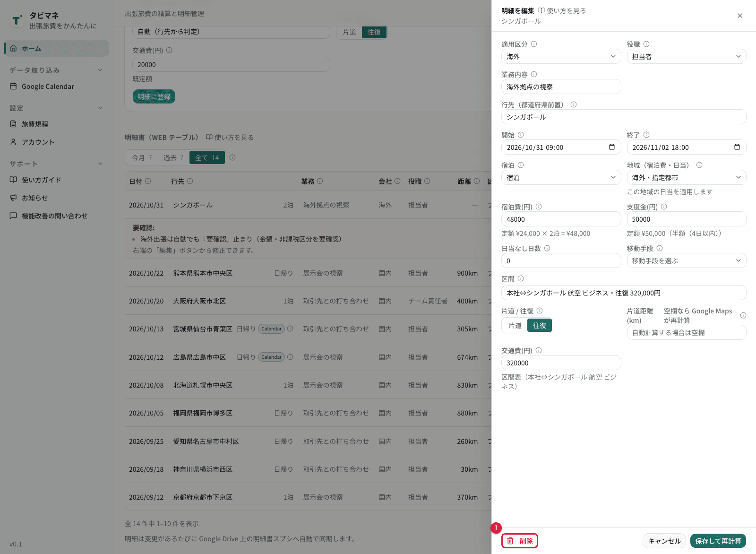Screen dimensions: 756x554
Task: Open the 役職 dropdown showing 担当者
Action: (687, 56)
